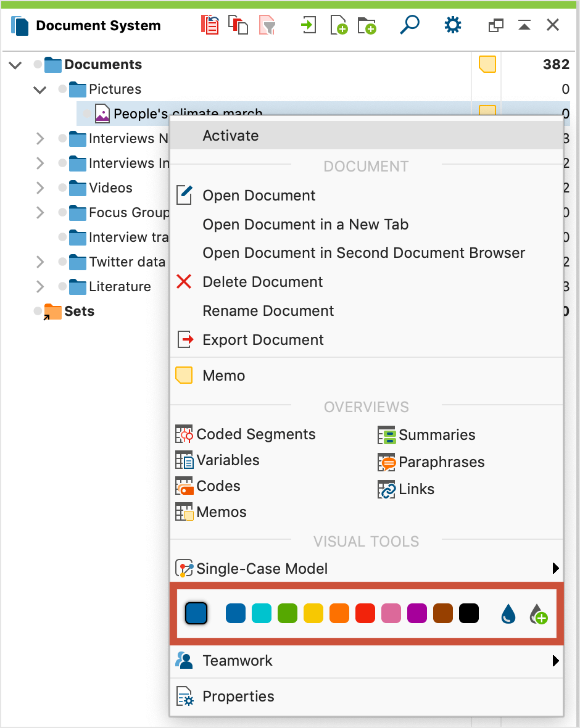
Task: Choose Open Document in Second Document Browser
Action: (363, 252)
